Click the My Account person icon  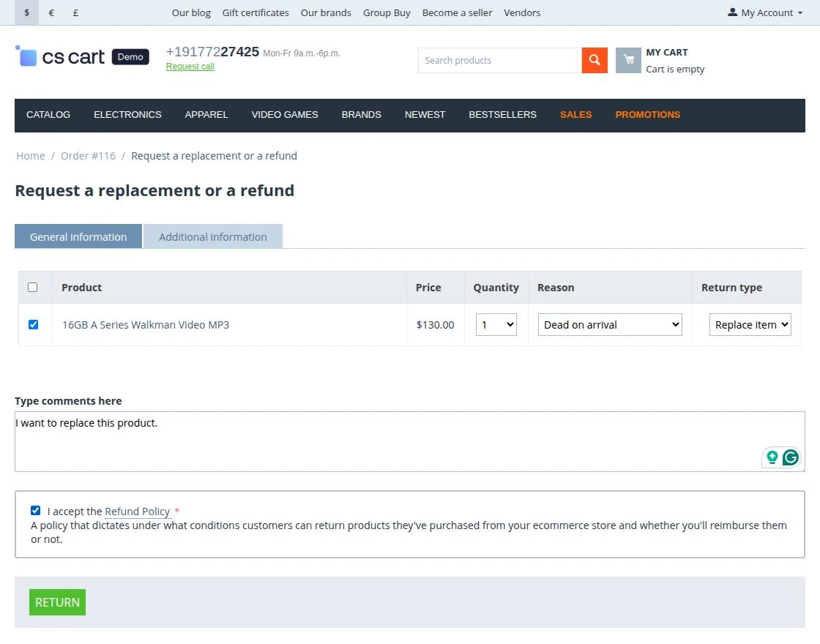[x=732, y=12]
